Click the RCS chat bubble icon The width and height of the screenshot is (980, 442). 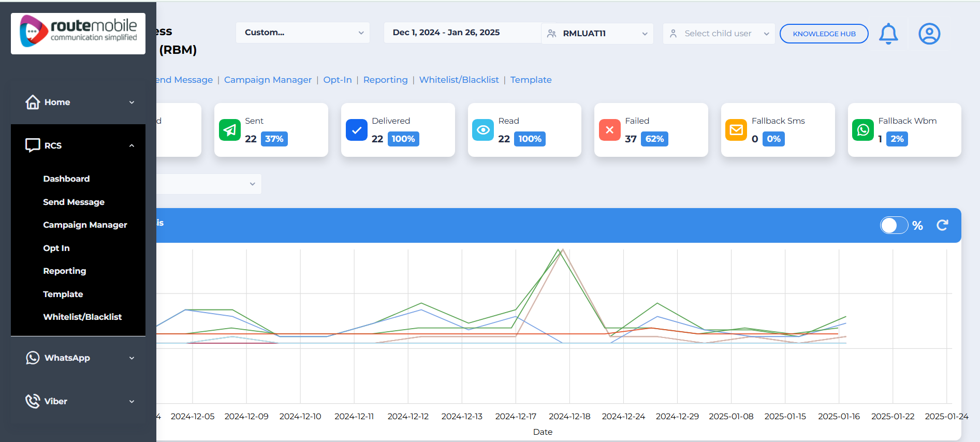pos(33,145)
